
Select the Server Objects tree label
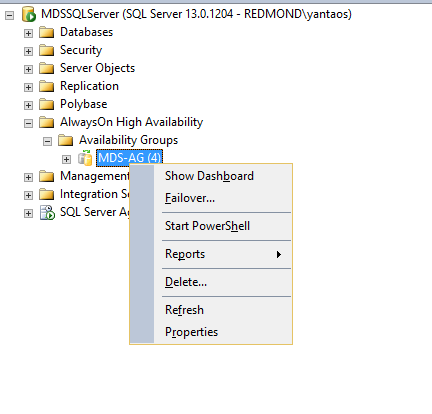[97, 68]
